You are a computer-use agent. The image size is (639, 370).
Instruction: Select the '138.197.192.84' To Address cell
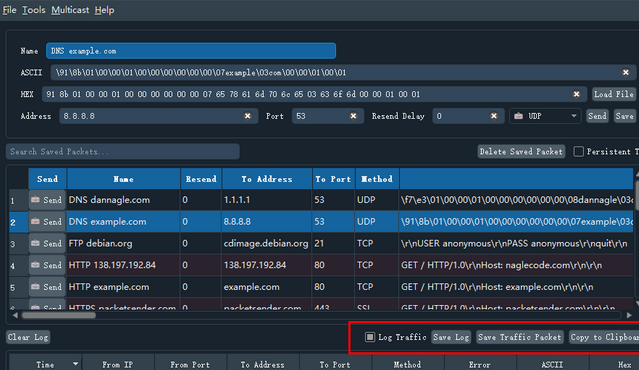pos(267,265)
